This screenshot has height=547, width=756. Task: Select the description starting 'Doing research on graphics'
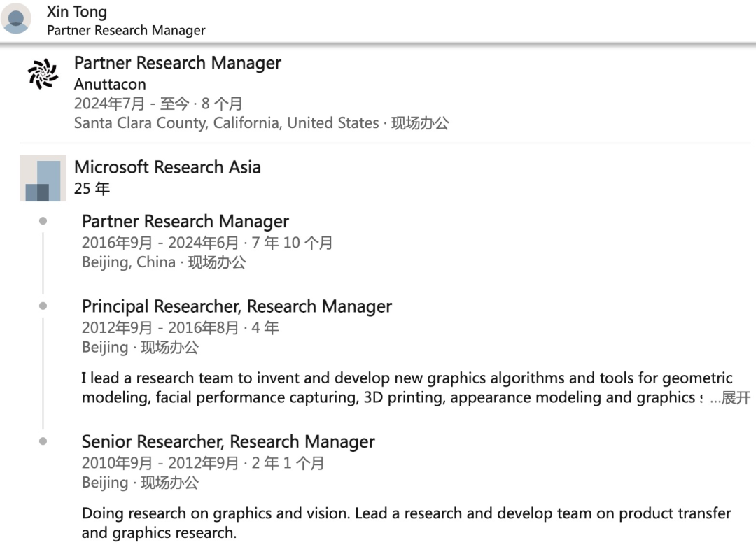tap(407, 523)
